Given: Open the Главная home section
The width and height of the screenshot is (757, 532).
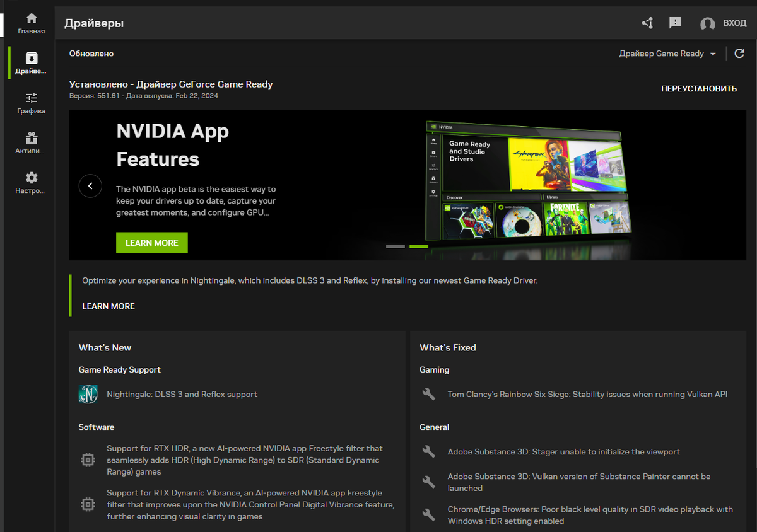Looking at the screenshot, I should point(31,23).
